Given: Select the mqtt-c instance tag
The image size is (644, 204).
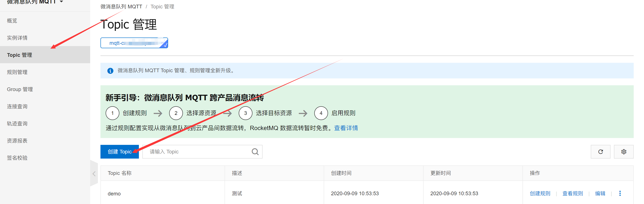Looking at the screenshot, I should coord(134,43).
